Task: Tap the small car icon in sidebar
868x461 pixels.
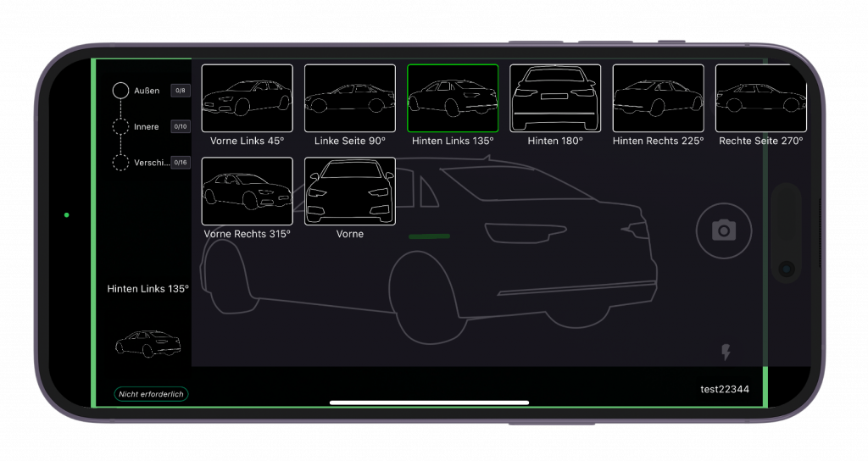Action: click(x=147, y=343)
